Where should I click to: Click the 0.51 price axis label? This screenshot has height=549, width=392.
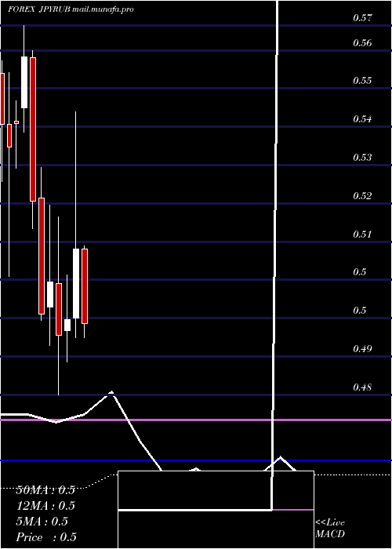coord(362,234)
